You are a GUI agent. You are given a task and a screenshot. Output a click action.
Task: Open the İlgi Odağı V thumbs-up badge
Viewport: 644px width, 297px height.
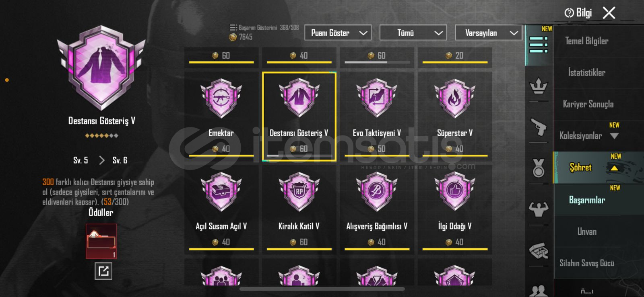click(454, 192)
